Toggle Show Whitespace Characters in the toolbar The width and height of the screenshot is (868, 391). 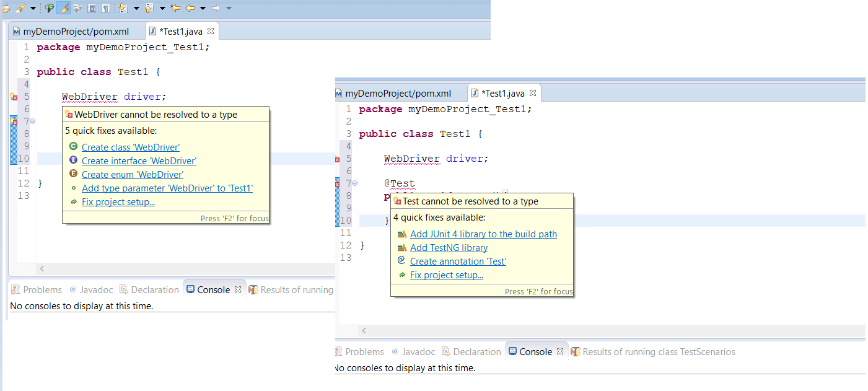[x=105, y=8]
